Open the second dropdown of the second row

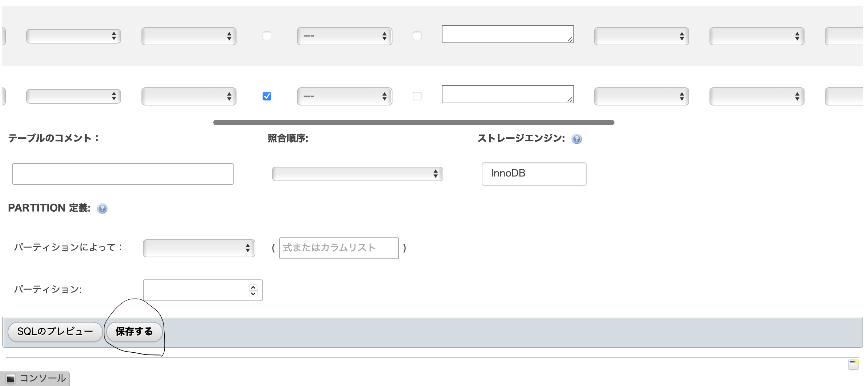(189, 96)
